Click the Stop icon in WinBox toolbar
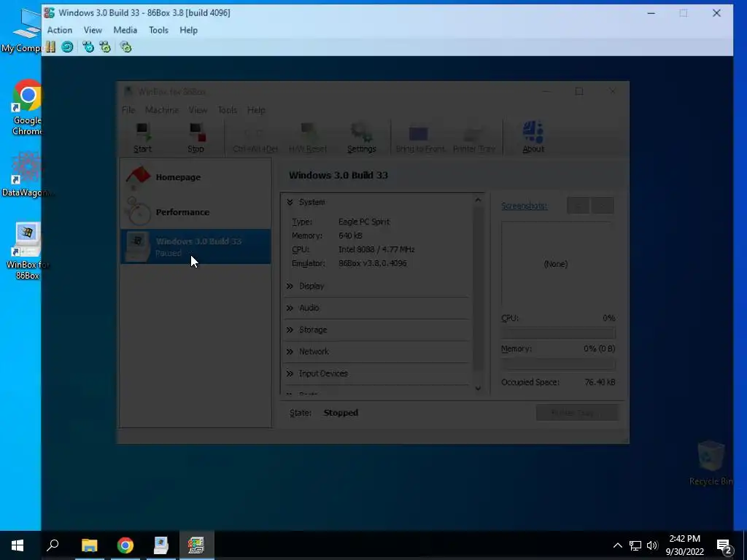The image size is (747, 560). pos(196,138)
